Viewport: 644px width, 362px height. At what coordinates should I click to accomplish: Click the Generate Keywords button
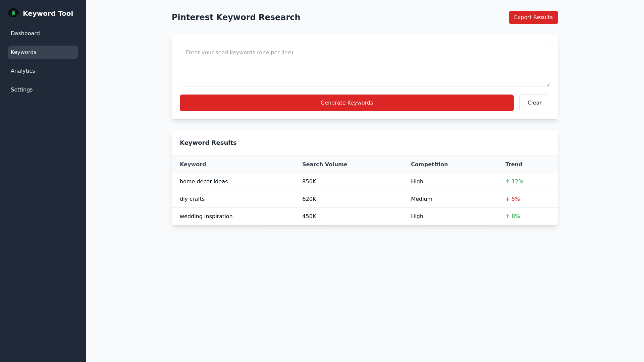pyautogui.click(x=346, y=103)
